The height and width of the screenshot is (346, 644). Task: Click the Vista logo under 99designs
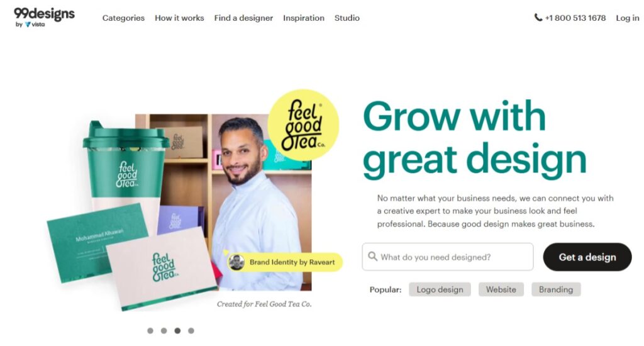click(35, 25)
